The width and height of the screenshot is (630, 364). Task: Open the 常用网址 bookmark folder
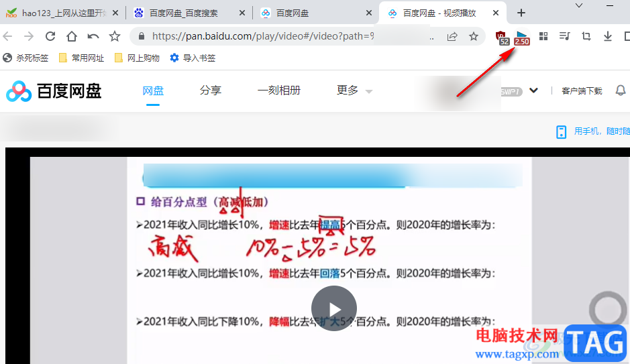coord(82,58)
